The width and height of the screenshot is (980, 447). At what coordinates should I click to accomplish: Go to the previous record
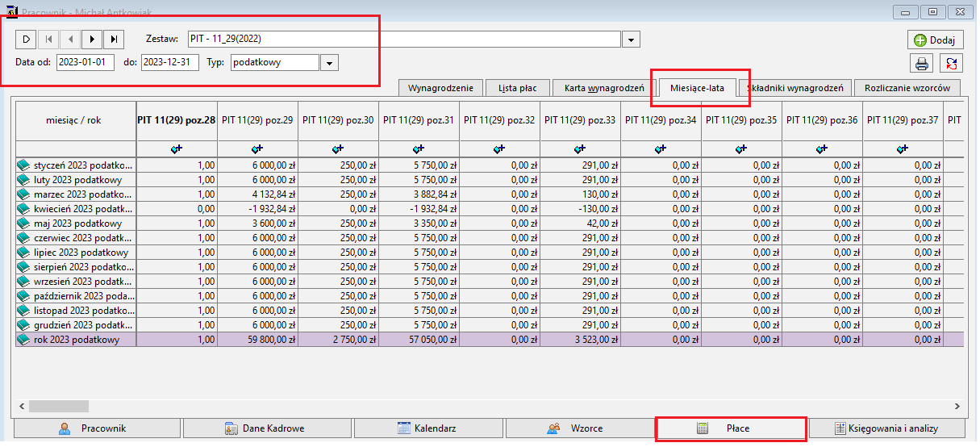point(70,39)
